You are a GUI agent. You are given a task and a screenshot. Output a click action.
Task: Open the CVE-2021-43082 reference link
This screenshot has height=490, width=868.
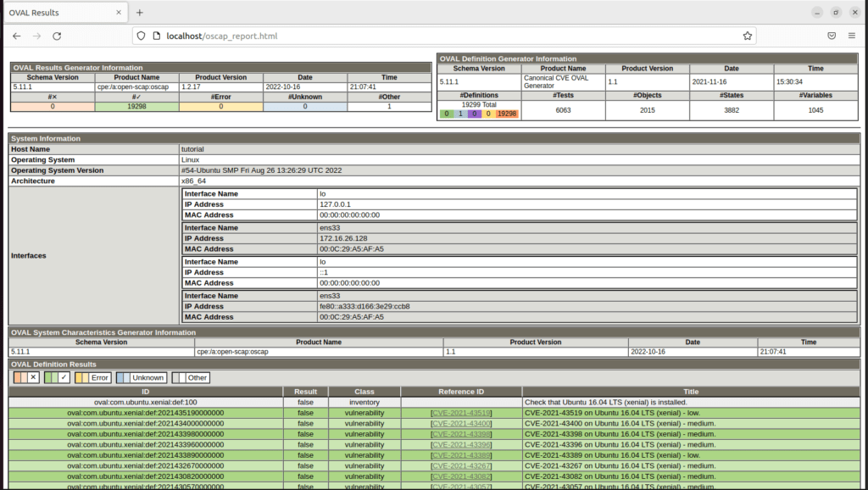(x=461, y=476)
